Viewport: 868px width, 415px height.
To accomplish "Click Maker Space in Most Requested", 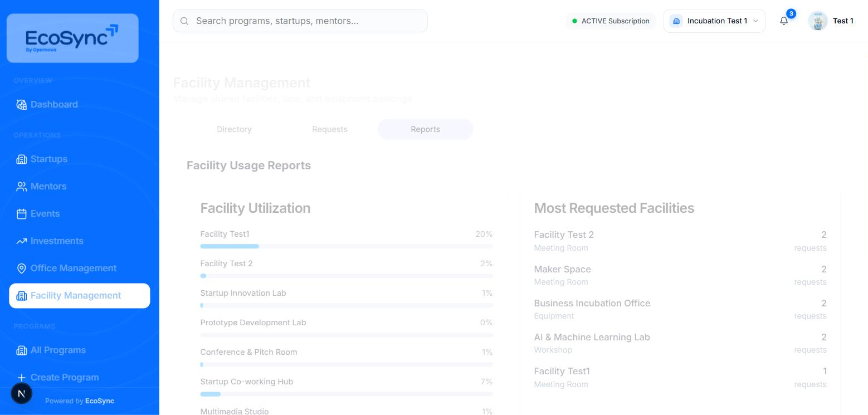I will [562, 270].
